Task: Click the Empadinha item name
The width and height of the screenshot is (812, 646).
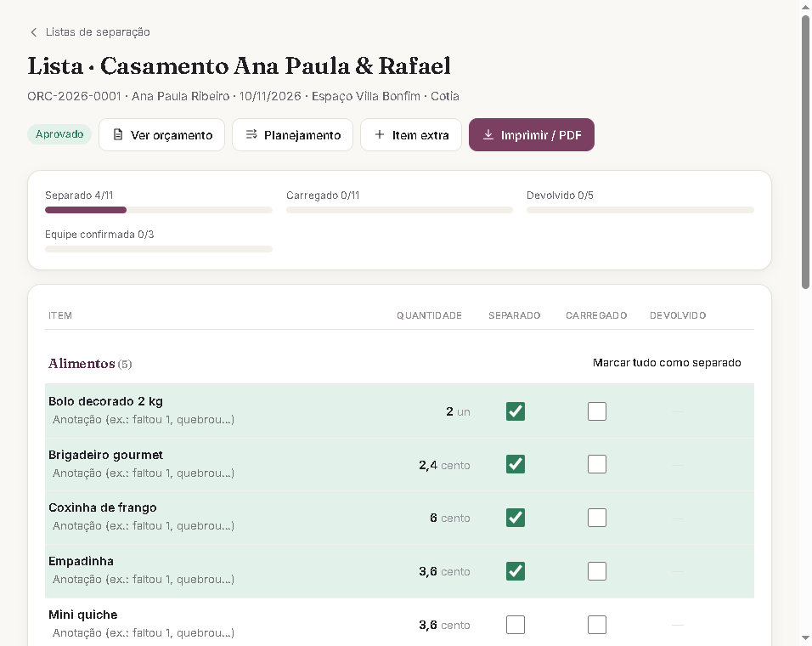Action: (81, 561)
